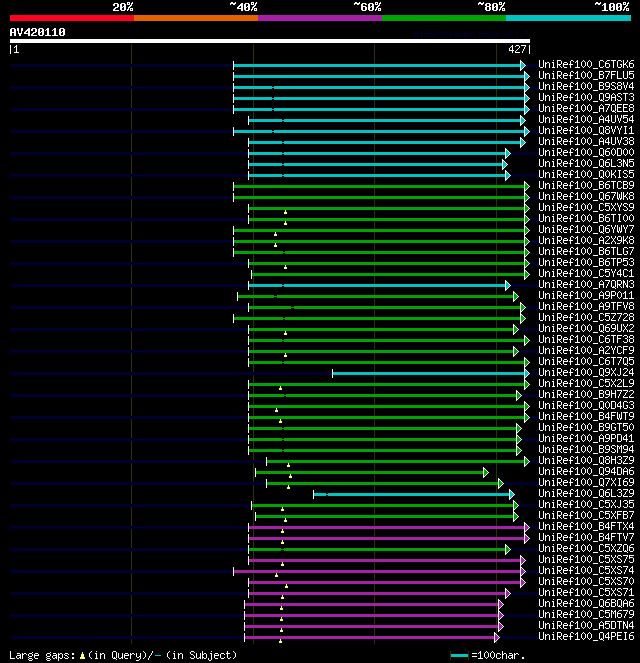This screenshot has width=640, height=663.
Task: Open hit UniRef100_B9S8V4
Action: pos(586,86)
